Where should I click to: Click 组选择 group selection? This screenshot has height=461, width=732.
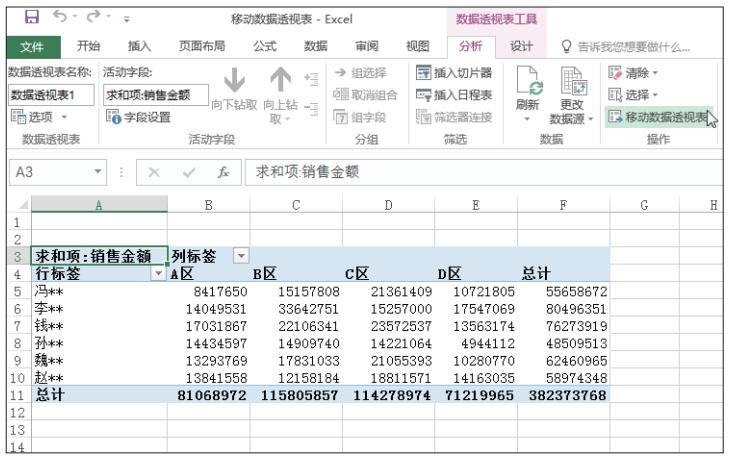tap(360, 73)
